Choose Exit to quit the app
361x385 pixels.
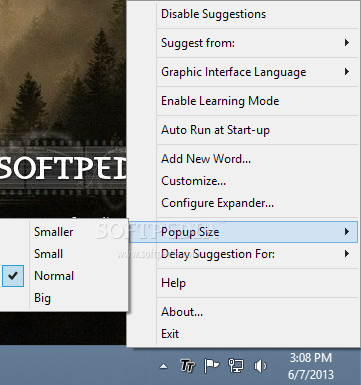243,334
